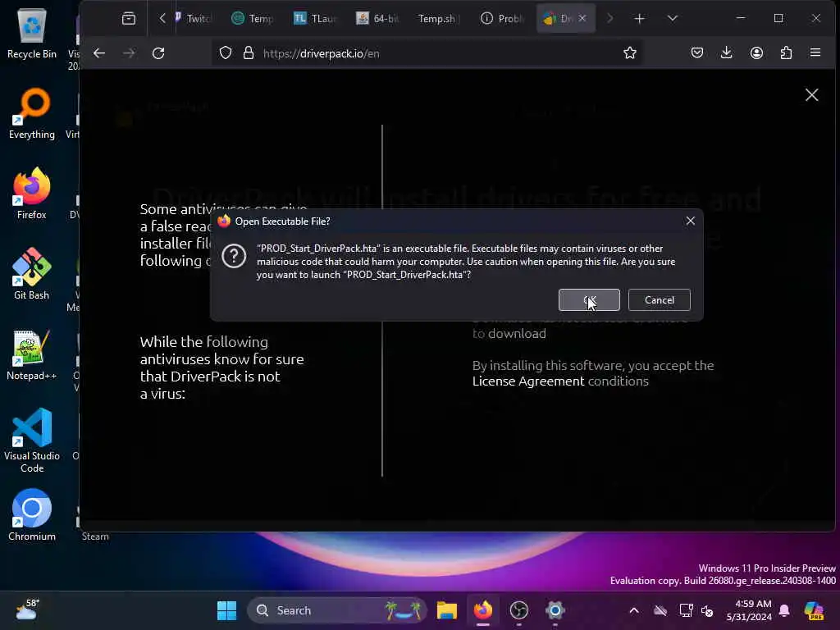840x630 pixels.
Task: Select the Git Bash desktop shortcut
Action: (32, 274)
